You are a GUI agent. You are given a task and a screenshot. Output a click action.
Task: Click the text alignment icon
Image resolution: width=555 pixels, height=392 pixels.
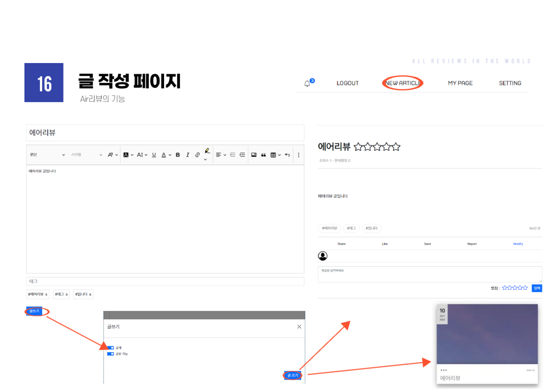[218, 155]
